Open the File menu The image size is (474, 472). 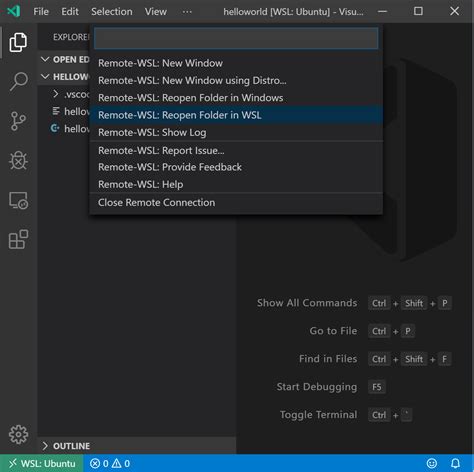[x=41, y=12]
